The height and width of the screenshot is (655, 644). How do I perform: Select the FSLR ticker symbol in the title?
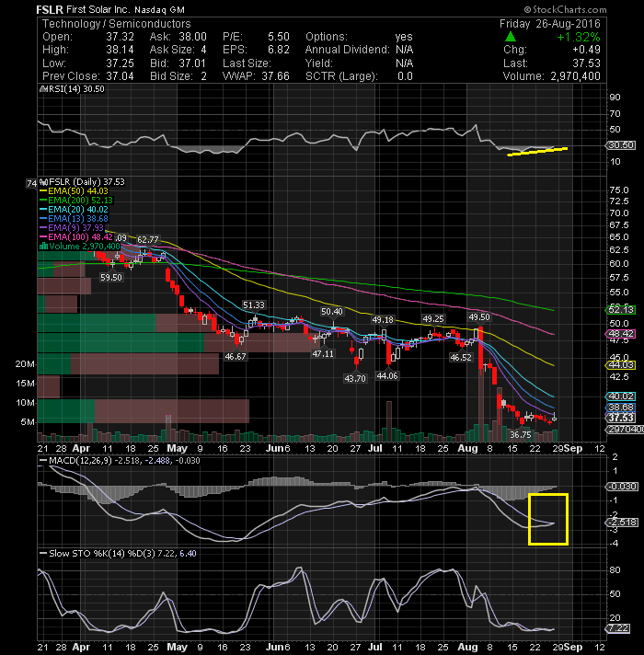(50, 9)
